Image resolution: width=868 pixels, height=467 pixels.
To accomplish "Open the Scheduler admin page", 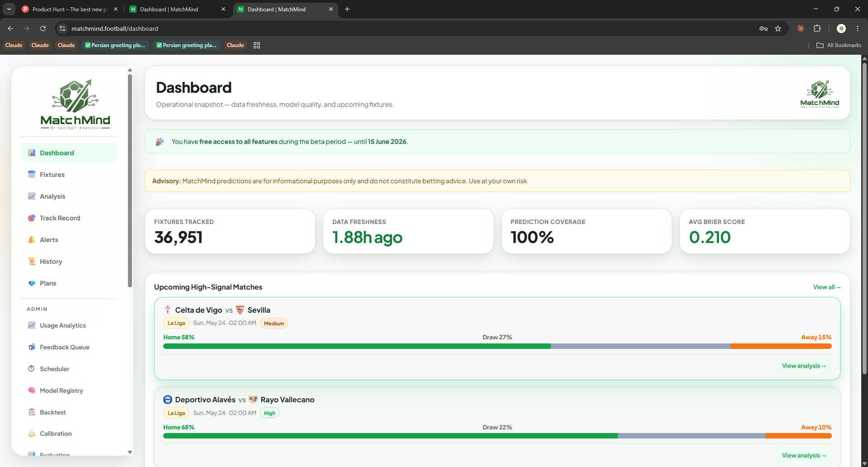I will 69,369.
